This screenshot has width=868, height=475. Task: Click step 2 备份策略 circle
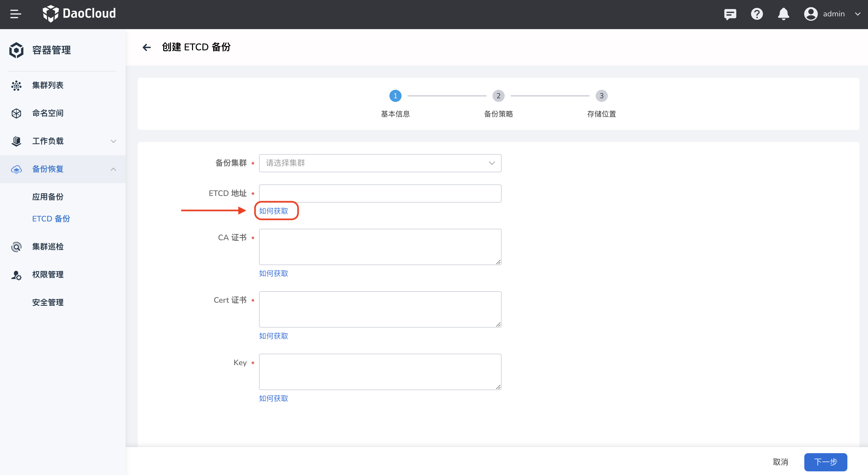pyautogui.click(x=498, y=96)
